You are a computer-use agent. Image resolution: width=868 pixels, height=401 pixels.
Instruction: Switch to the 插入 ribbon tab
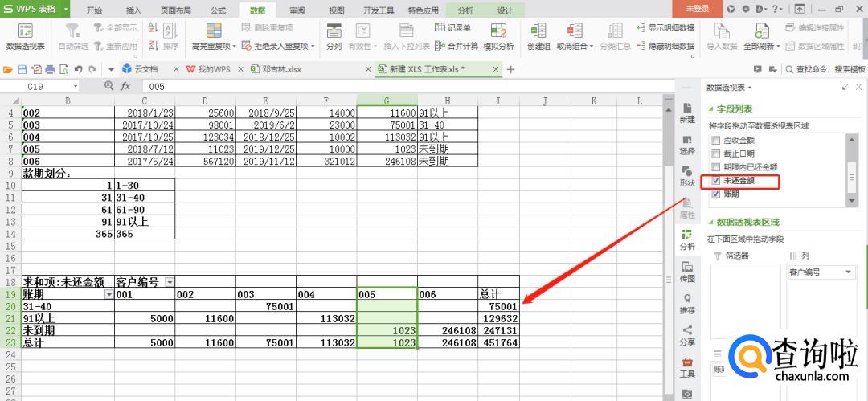point(133,10)
